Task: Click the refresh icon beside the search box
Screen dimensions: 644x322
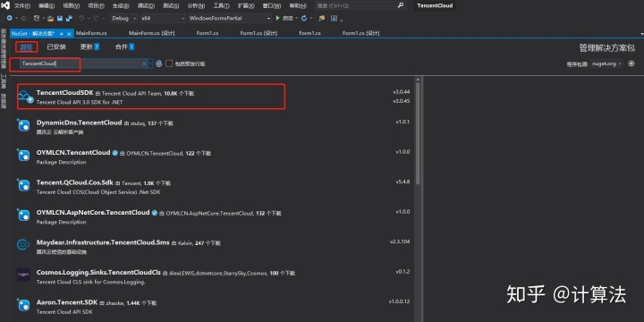Action: coord(159,64)
